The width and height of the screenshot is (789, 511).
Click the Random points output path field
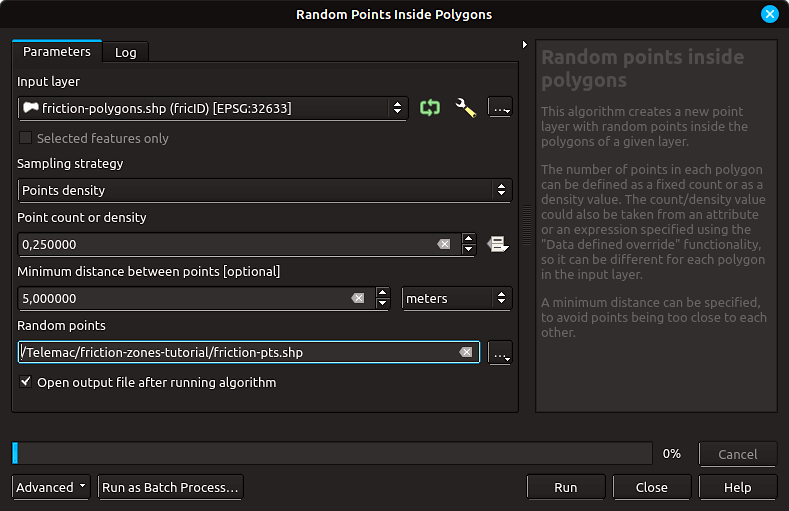(249, 352)
